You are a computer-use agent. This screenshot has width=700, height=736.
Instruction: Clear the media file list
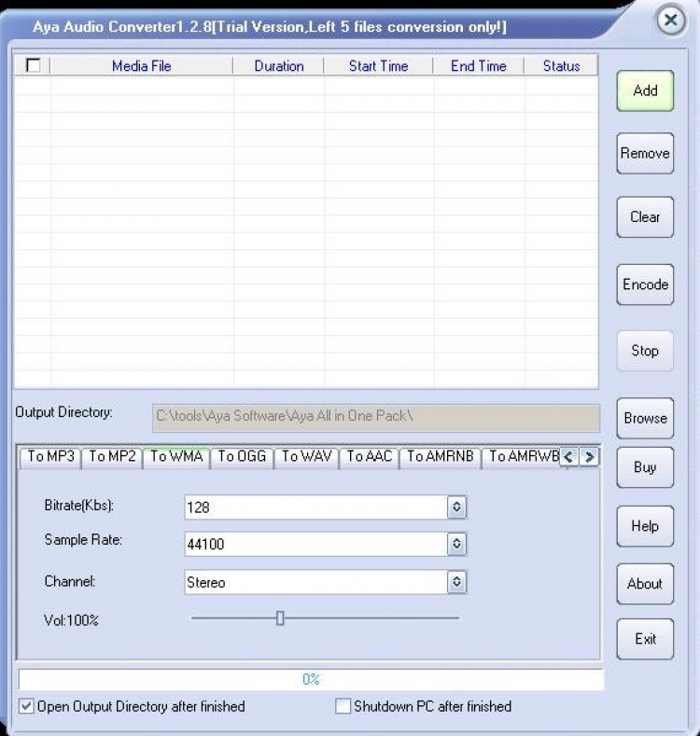tap(645, 216)
